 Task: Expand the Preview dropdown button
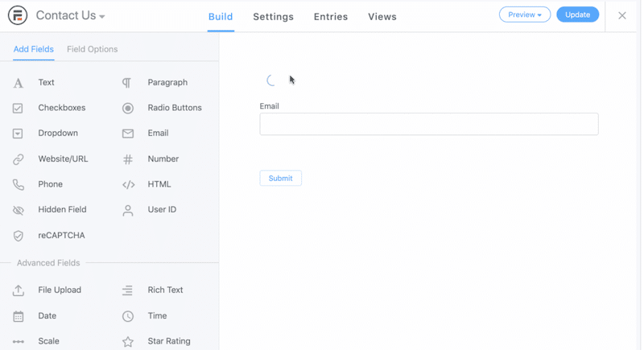[524, 14]
